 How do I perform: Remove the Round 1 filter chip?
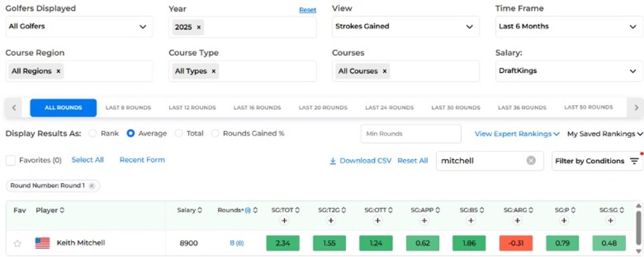pyautogui.click(x=91, y=186)
